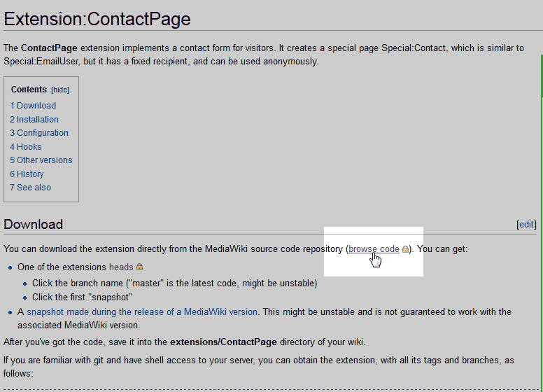The height and width of the screenshot is (392, 543).
Task: Click the Download section heading
Action: (x=34, y=225)
